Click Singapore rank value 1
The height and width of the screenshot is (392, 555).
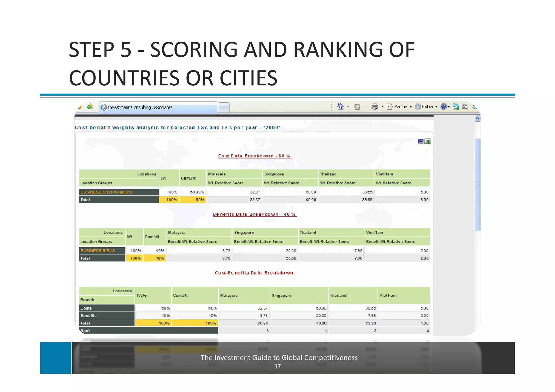click(299, 331)
